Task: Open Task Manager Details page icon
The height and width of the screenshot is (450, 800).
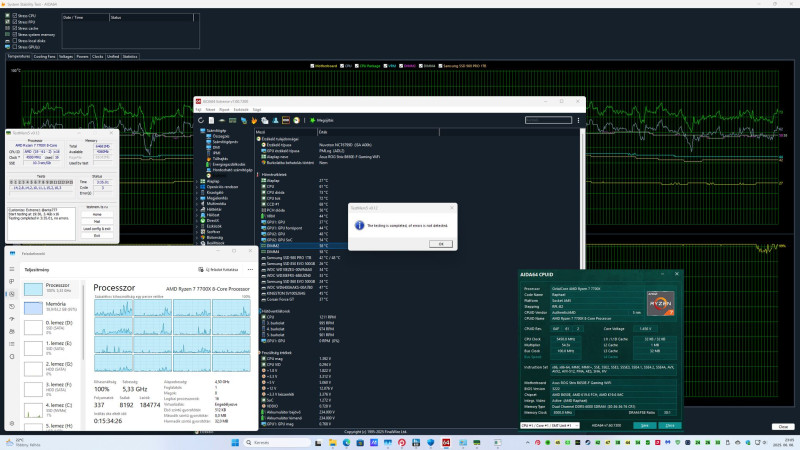Action: tap(12, 344)
